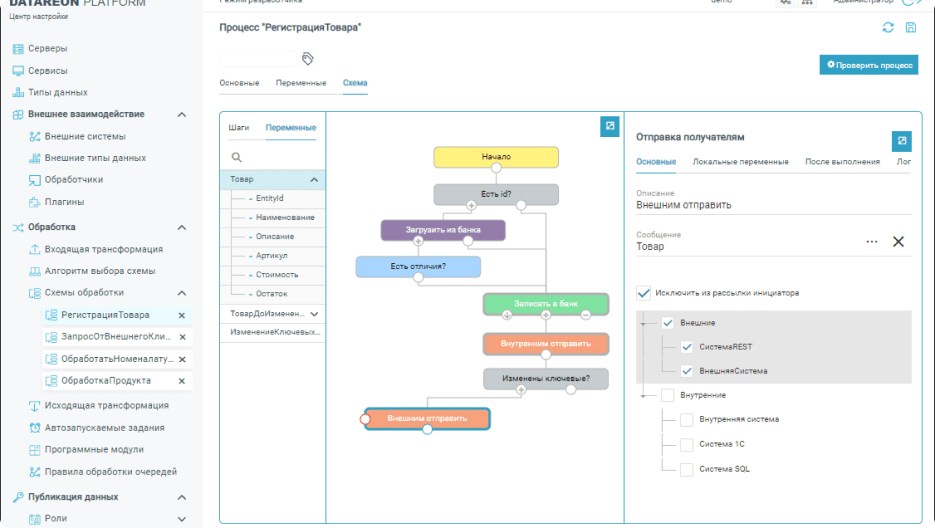
Task: Click the tag icon under process title
Action: coord(308,58)
